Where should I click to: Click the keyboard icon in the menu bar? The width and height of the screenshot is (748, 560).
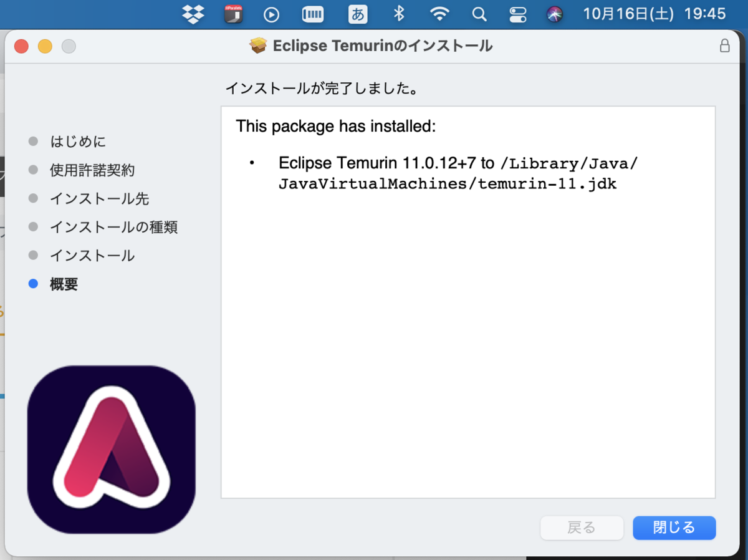[x=312, y=14]
